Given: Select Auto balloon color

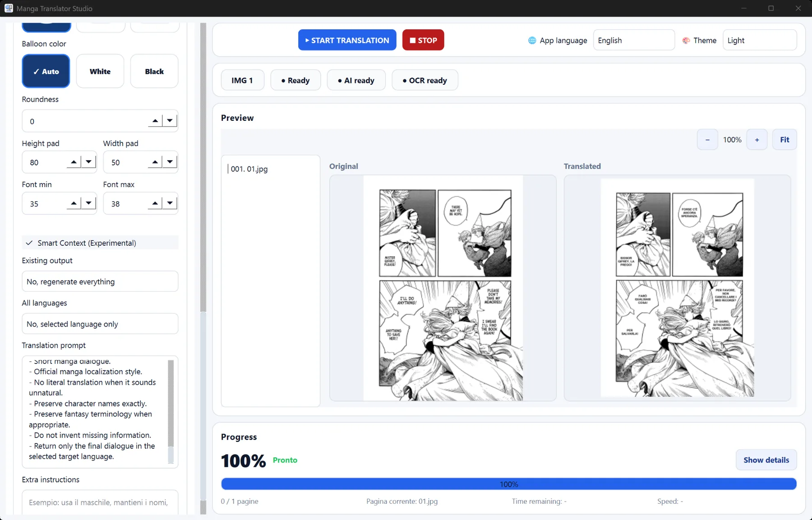Looking at the screenshot, I should [46, 71].
